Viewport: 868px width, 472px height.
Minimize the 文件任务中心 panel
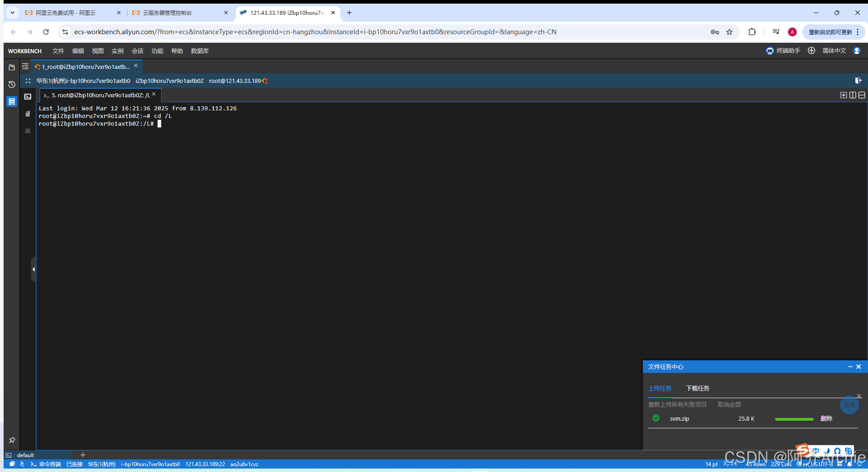click(x=850, y=367)
